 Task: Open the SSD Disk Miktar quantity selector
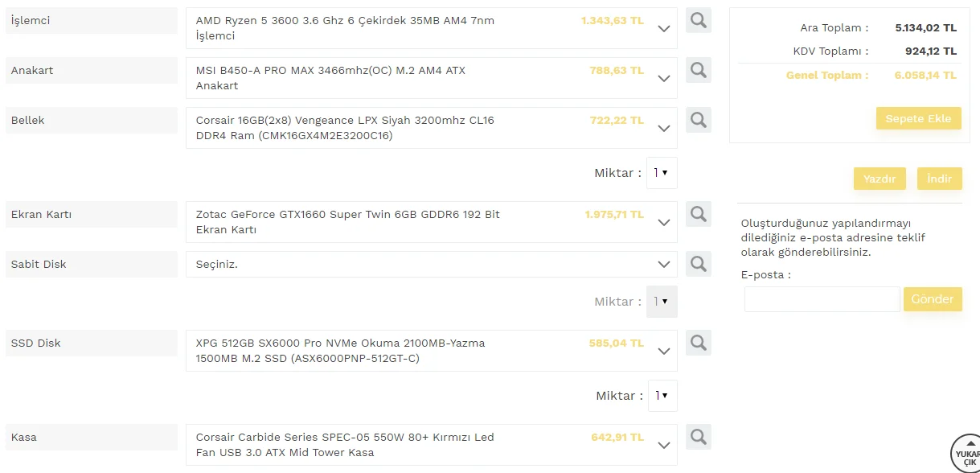pyautogui.click(x=662, y=396)
